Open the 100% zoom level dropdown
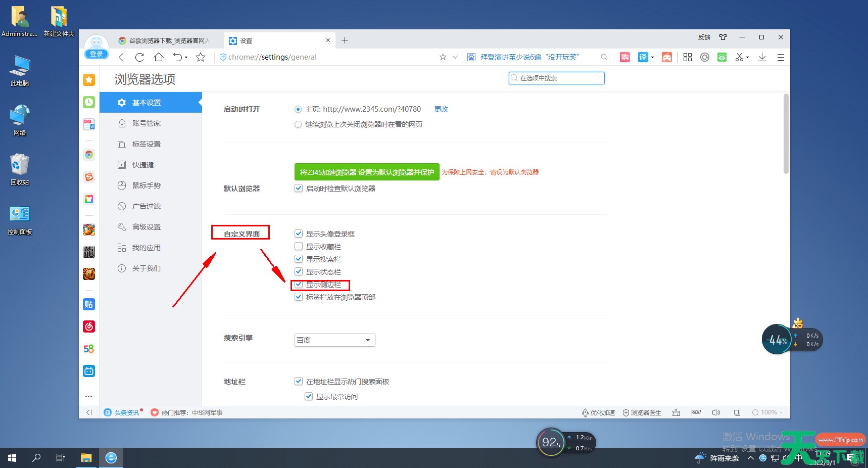Screen dimensions: 868x468 click(767, 412)
